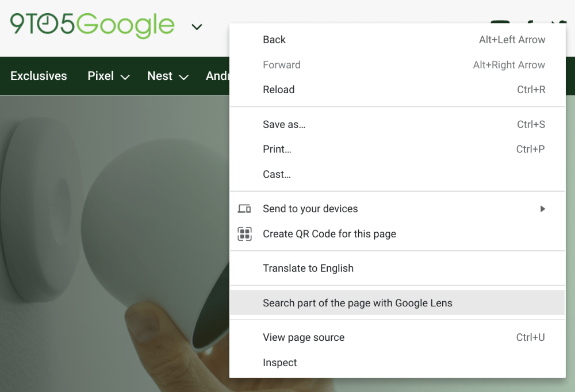This screenshot has height=392, width=575.
Task: Choose Search part of the page with Google Lens
Action: coord(357,303)
